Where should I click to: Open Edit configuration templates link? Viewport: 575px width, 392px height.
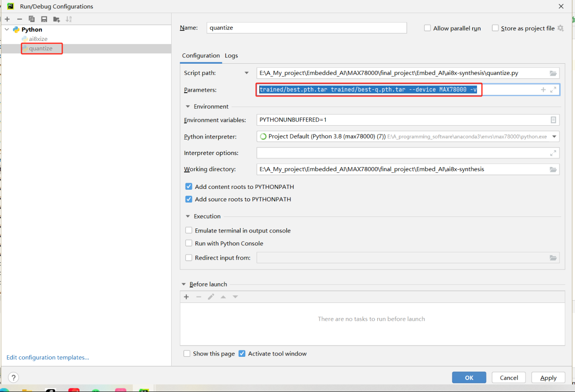coord(48,357)
